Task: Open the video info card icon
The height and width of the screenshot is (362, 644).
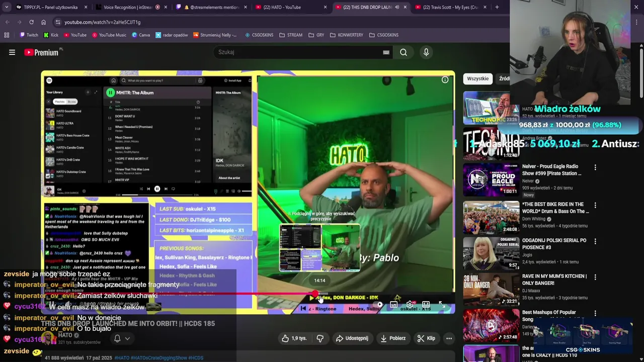Action: click(x=445, y=80)
